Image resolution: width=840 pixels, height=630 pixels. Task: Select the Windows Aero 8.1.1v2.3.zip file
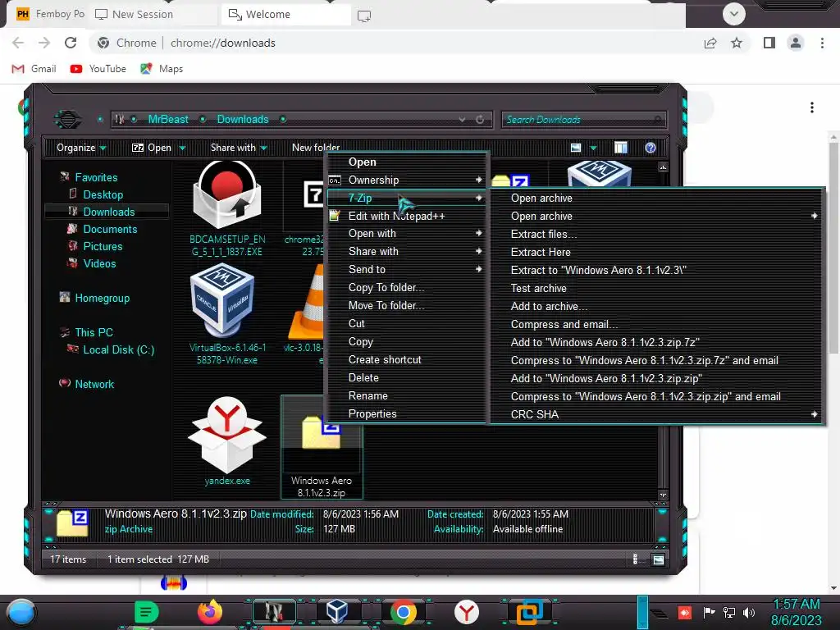pos(322,447)
